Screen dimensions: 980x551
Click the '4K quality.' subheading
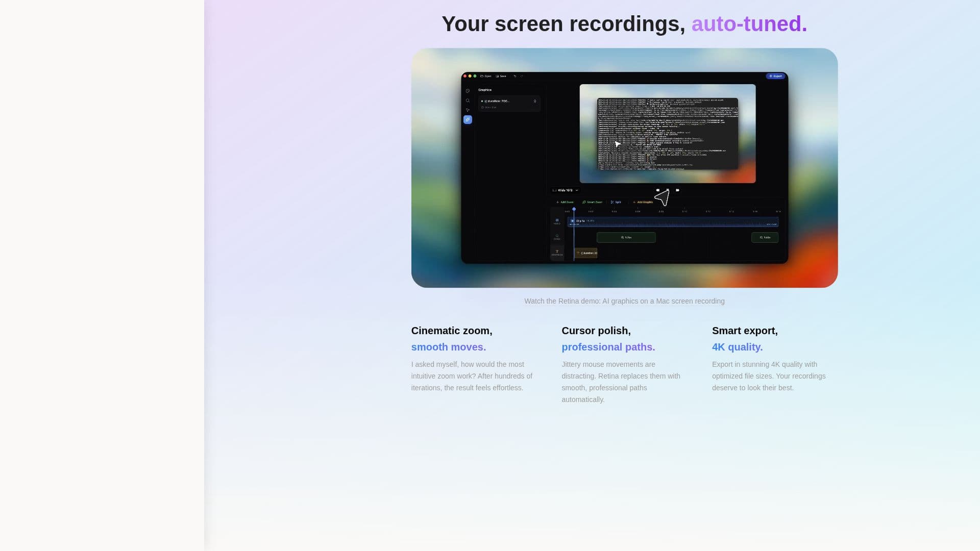click(x=738, y=347)
